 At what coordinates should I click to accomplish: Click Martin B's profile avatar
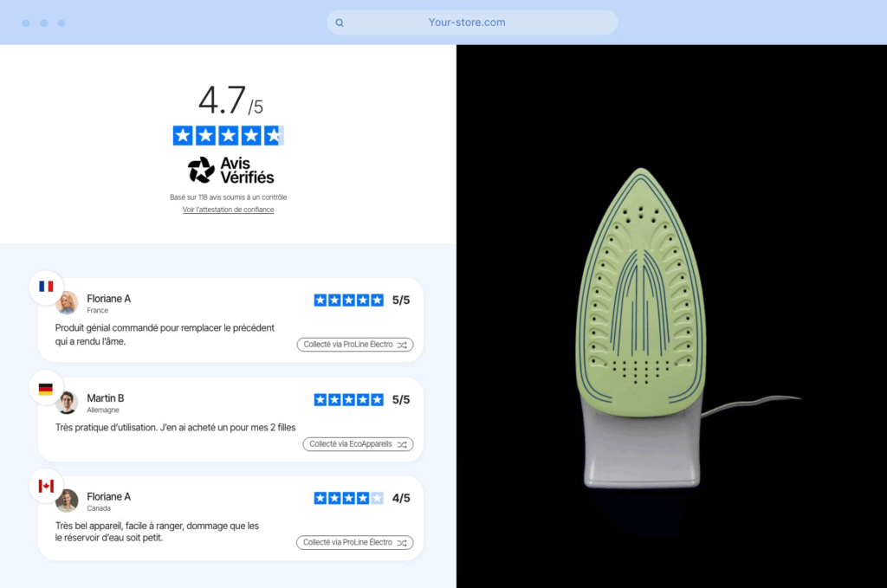pyautogui.click(x=68, y=403)
